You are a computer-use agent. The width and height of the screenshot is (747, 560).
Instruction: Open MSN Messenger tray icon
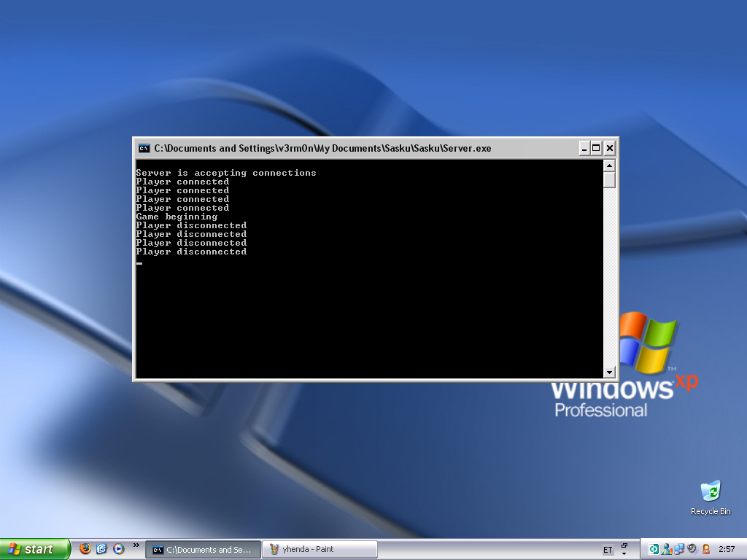click(x=667, y=549)
